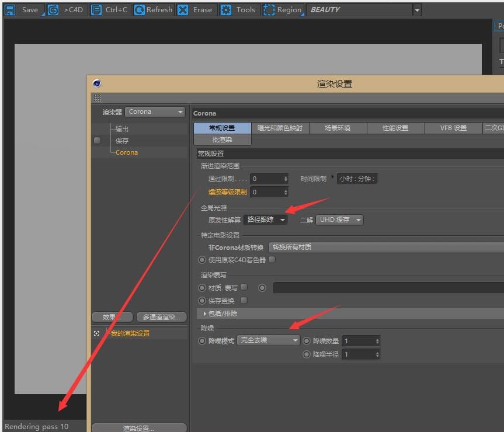Select 输出 in the settings tree
The image size is (504, 432).
coord(122,129)
